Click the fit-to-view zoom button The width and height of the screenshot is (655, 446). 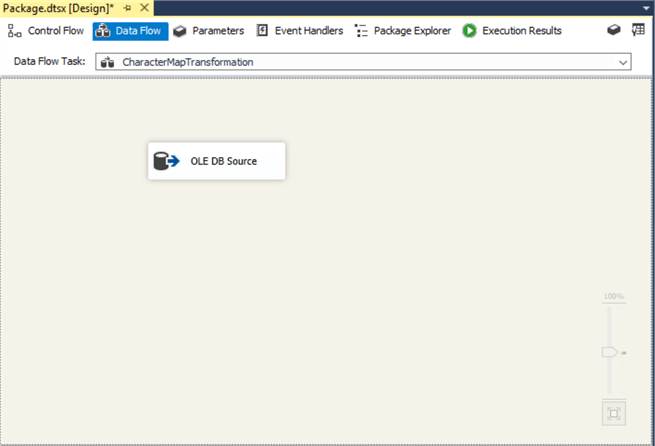(614, 413)
